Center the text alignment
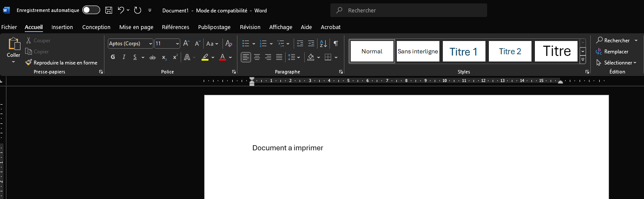 (257, 57)
